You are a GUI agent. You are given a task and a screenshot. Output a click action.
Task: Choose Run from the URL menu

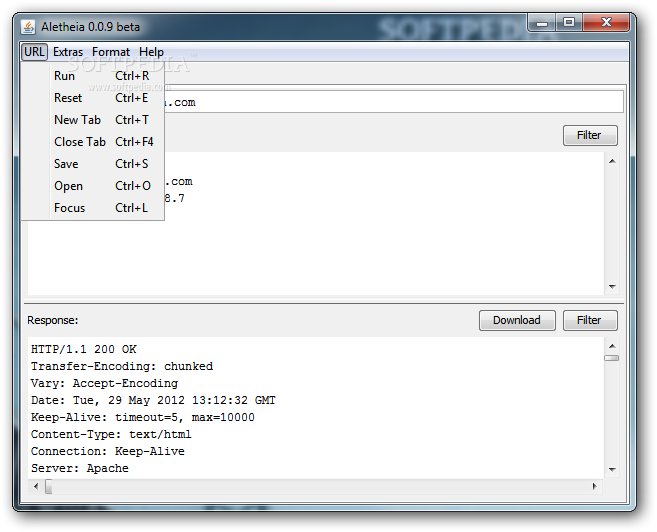point(93,76)
